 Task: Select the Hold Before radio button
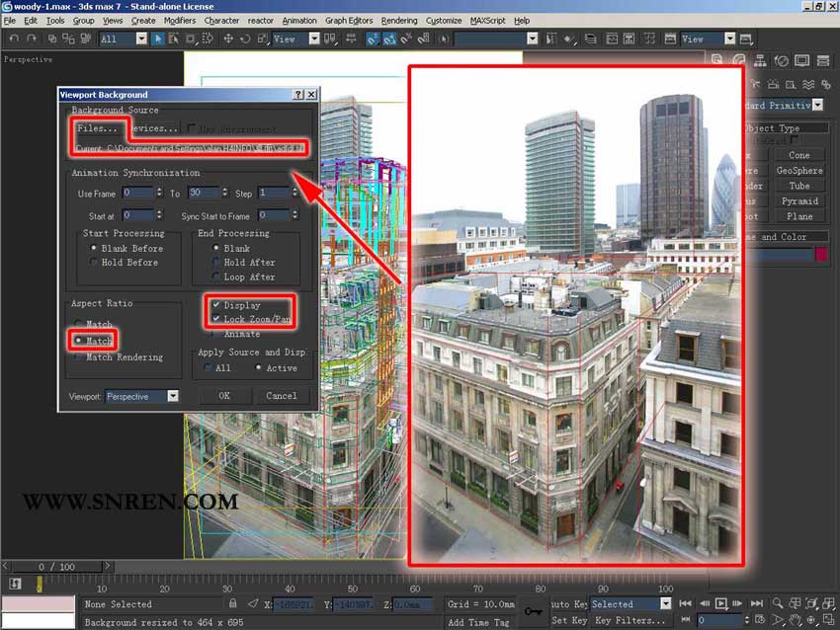(95, 263)
